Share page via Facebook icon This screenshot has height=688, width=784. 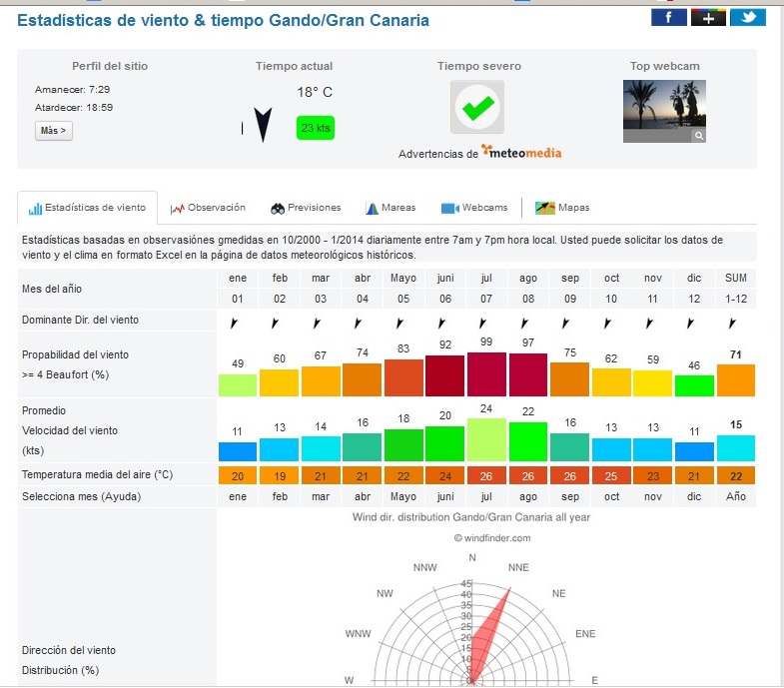coord(668,18)
